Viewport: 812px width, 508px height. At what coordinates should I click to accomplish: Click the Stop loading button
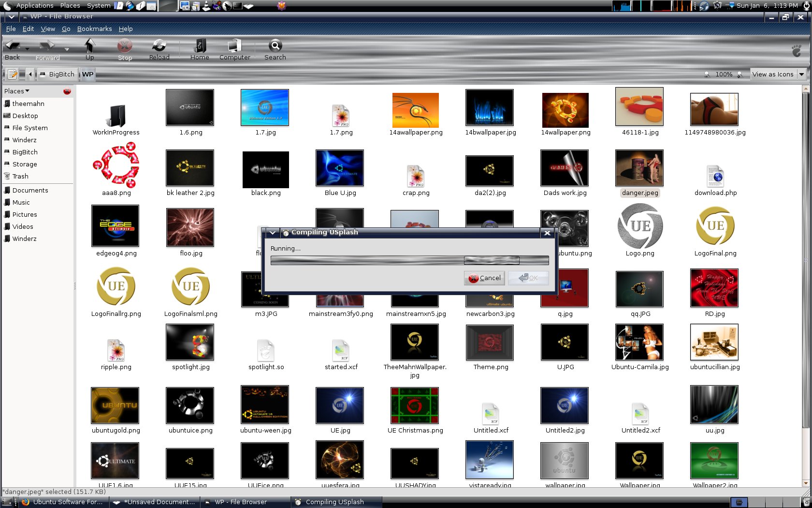point(125,49)
